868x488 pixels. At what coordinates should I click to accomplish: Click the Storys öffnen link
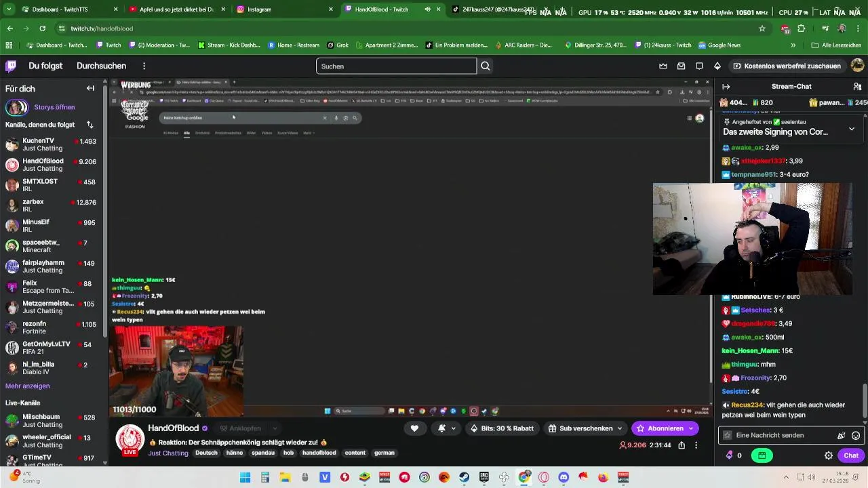pos(54,107)
